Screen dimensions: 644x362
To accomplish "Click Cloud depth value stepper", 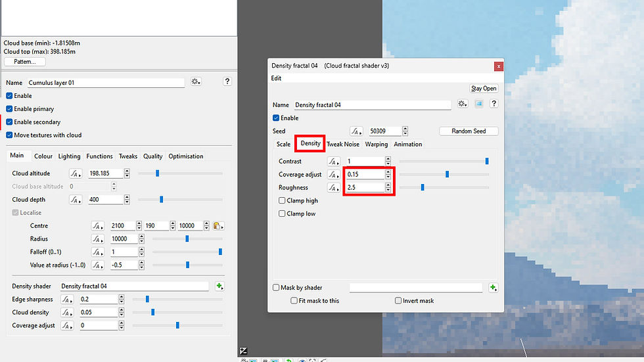I will [x=127, y=200].
